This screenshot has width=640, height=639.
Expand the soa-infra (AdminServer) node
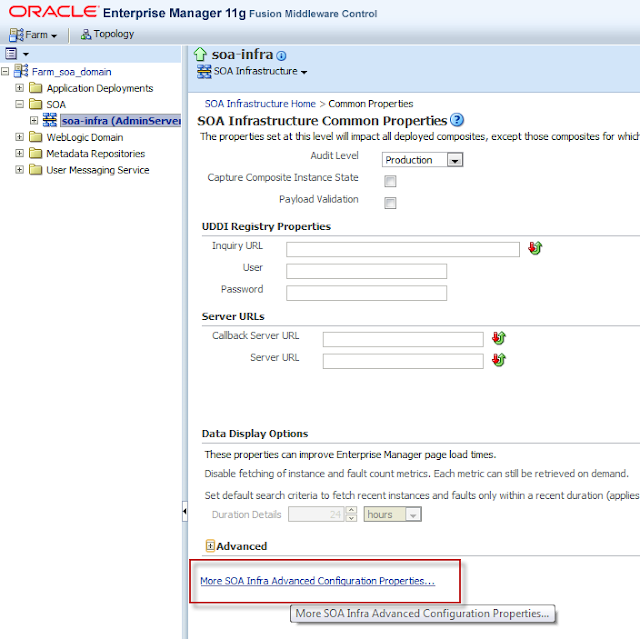pos(34,120)
